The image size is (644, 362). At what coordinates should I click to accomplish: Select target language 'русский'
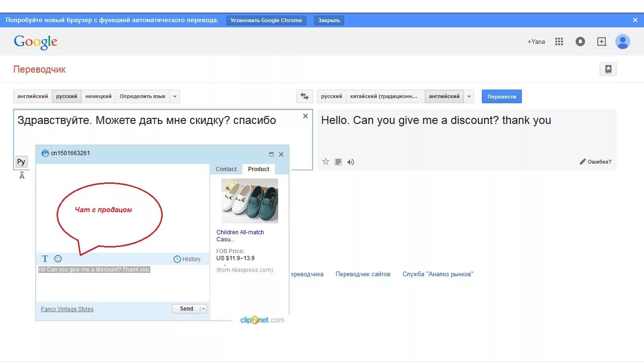coord(331,96)
